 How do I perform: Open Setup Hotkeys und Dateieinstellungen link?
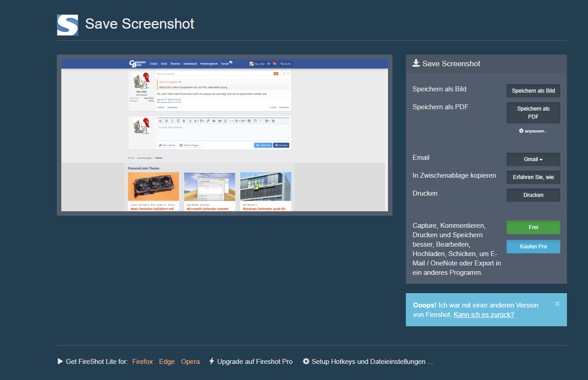pos(367,362)
